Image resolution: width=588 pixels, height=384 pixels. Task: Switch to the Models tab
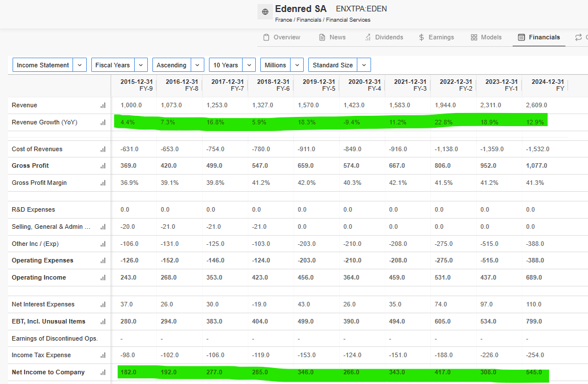pyautogui.click(x=486, y=37)
